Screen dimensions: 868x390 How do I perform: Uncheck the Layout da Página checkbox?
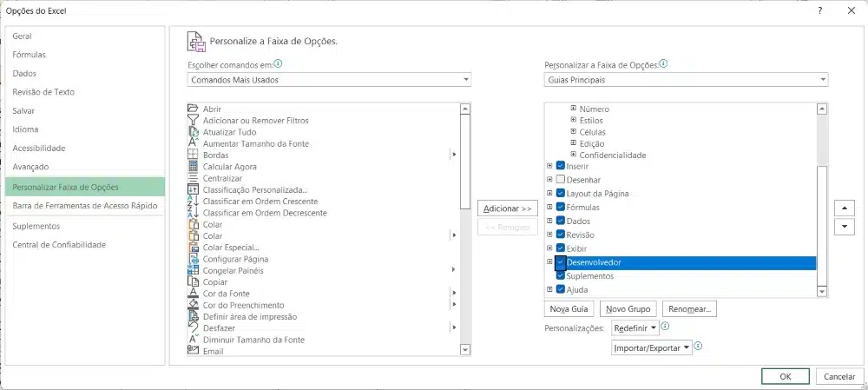click(x=560, y=194)
